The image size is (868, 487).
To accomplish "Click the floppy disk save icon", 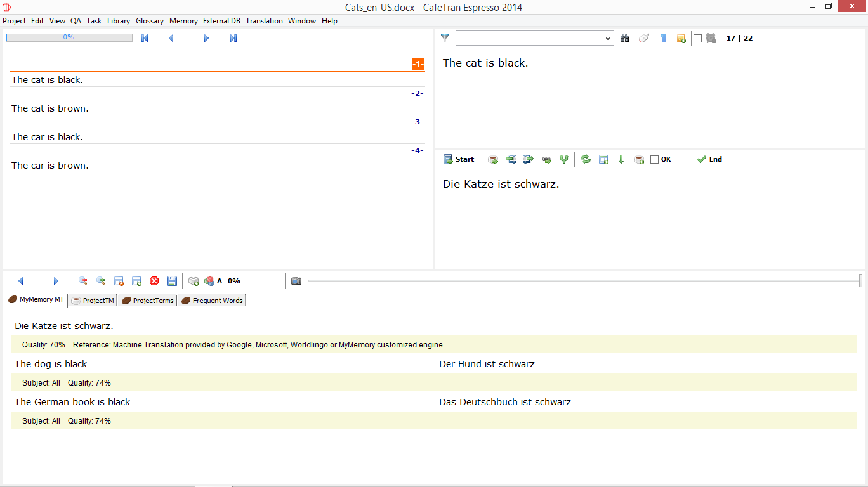I will (172, 281).
